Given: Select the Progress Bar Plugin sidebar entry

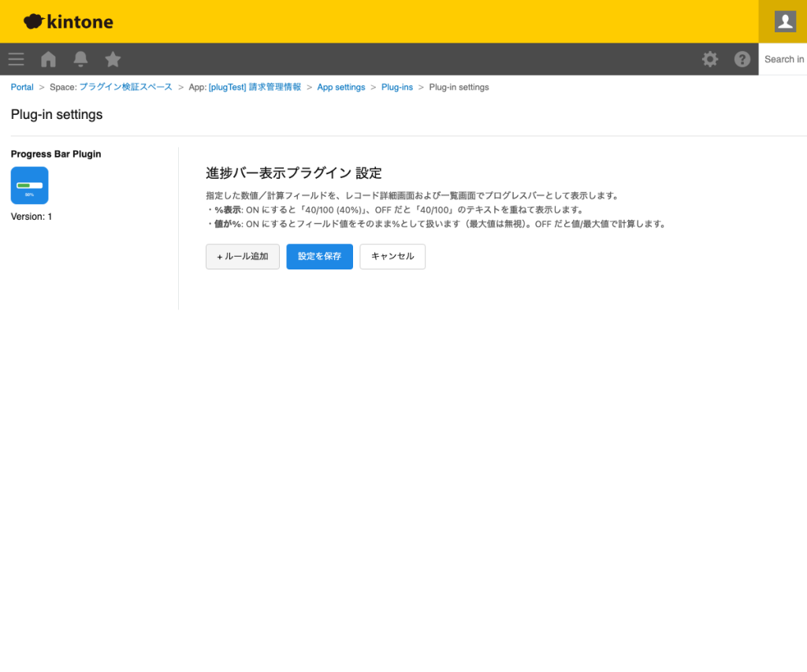Looking at the screenshot, I should [55, 154].
